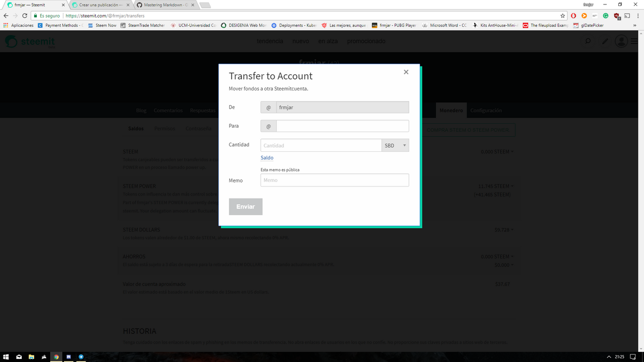Screen dimensions: 644x362
Task: Open the Windows Start menu
Action: pos(6,357)
